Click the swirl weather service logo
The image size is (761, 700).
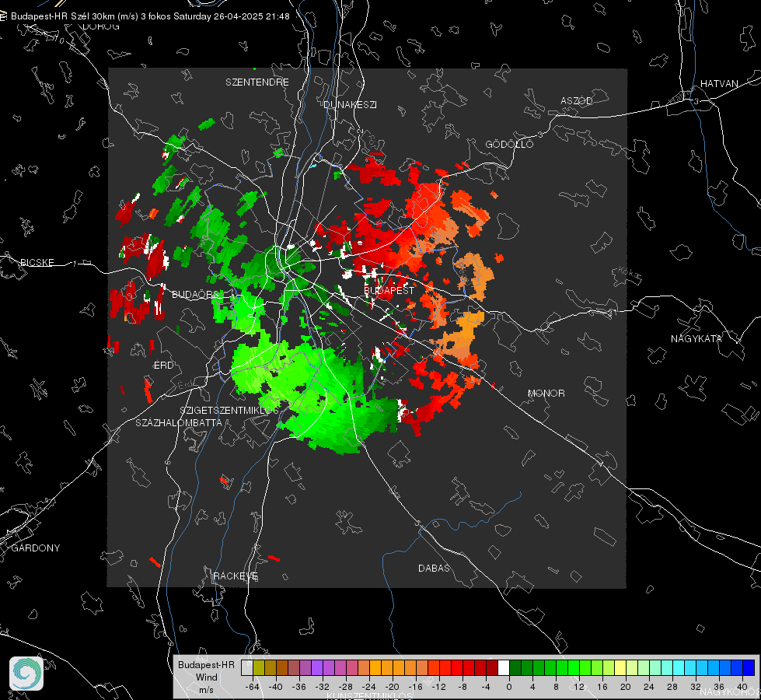[x=26, y=674]
